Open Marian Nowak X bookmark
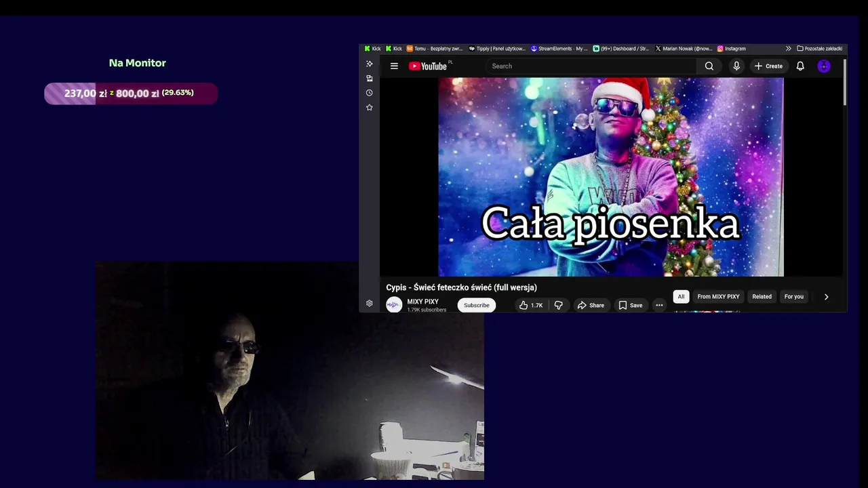Image resolution: width=868 pixels, height=488 pixels. 683,49
